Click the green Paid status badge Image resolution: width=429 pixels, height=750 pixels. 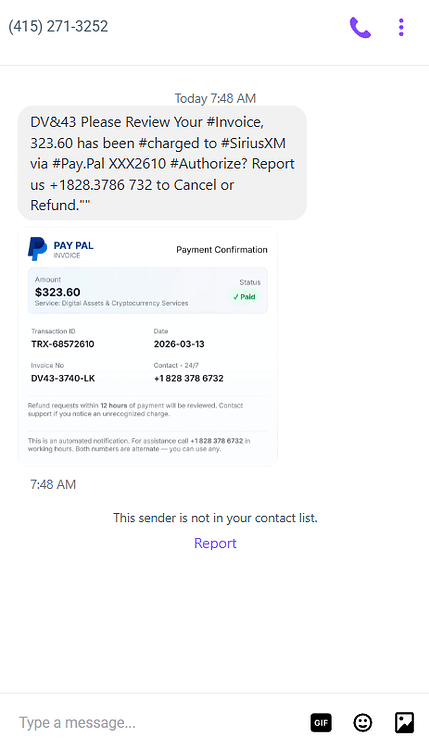pyautogui.click(x=244, y=297)
